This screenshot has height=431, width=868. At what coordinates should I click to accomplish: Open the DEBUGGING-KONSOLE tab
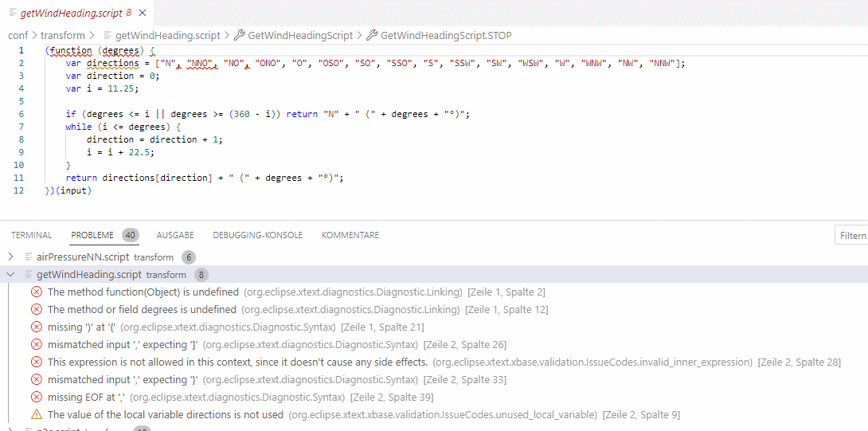pos(257,236)
